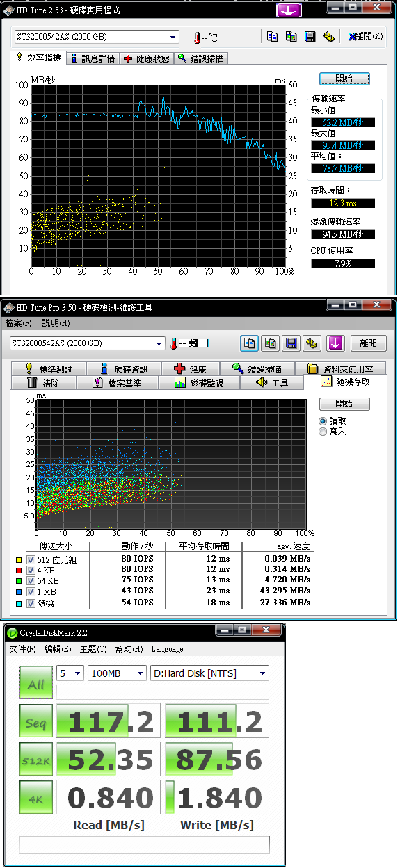Click the floppy disk save icon in HD Tune Pro

292,343
